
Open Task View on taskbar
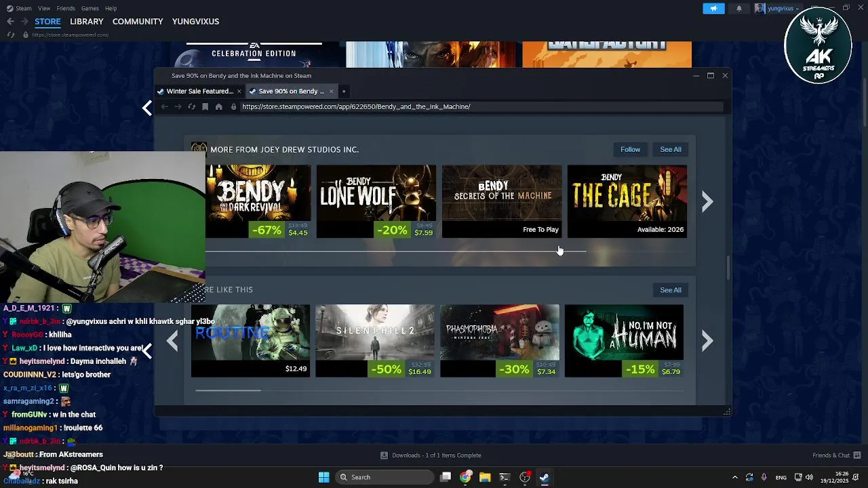coord(446,477)
